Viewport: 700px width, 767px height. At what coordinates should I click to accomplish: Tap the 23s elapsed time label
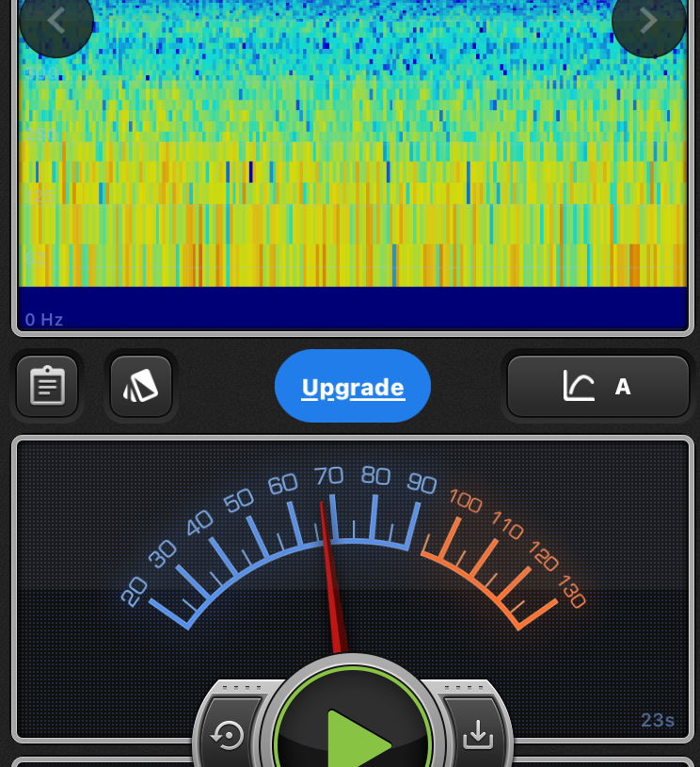(658, 721)
